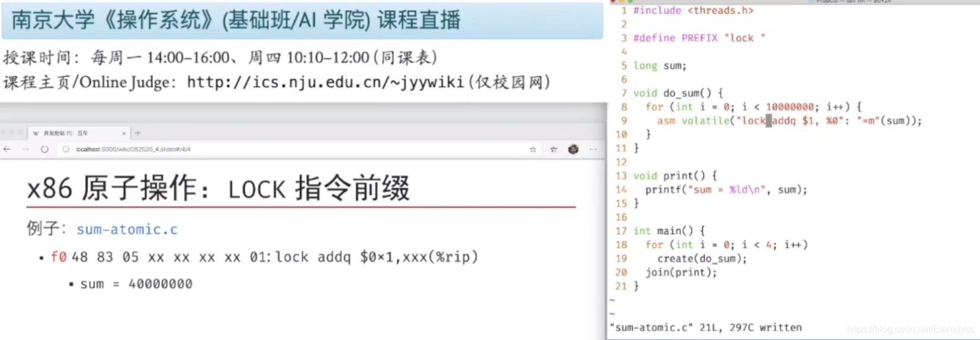Click the ics.nju.edu.cn course homepage URL
Viewport: 980px width, 340px height.
pyautogui.click(x=325, y=82)
